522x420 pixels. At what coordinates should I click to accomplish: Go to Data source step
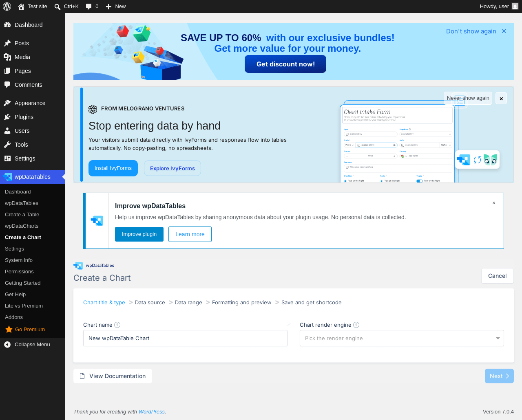coord(150,302)
